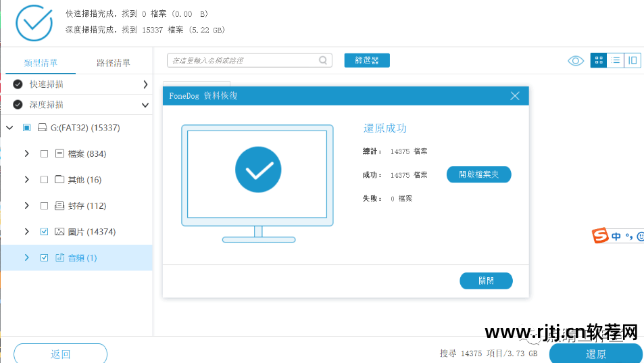Screen dimensions: 644x363
Task: Click the 圖片 image type icon
Action: [x=59, y=232]
